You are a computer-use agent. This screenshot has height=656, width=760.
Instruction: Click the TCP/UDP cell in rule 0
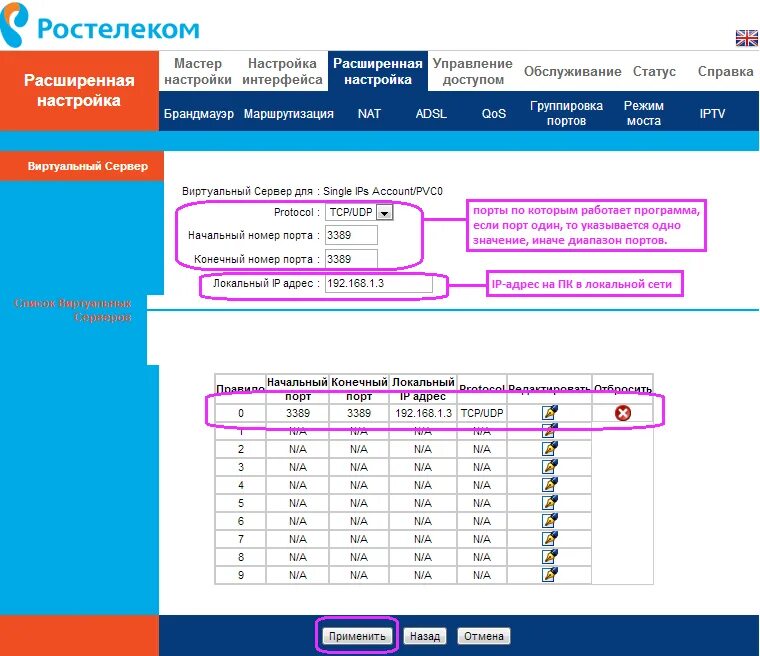482,413
